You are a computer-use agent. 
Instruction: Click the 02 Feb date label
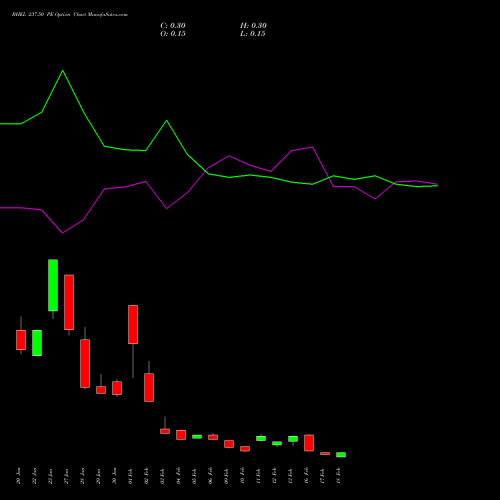point(147,476)
